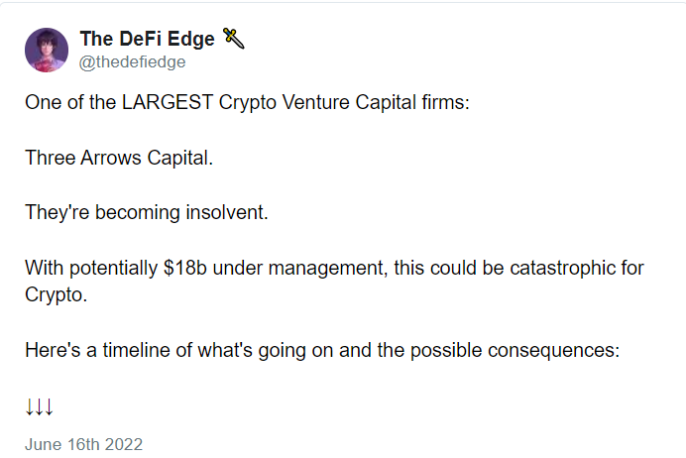Click the '$18b' amount in the tweet

pos(185,268)
